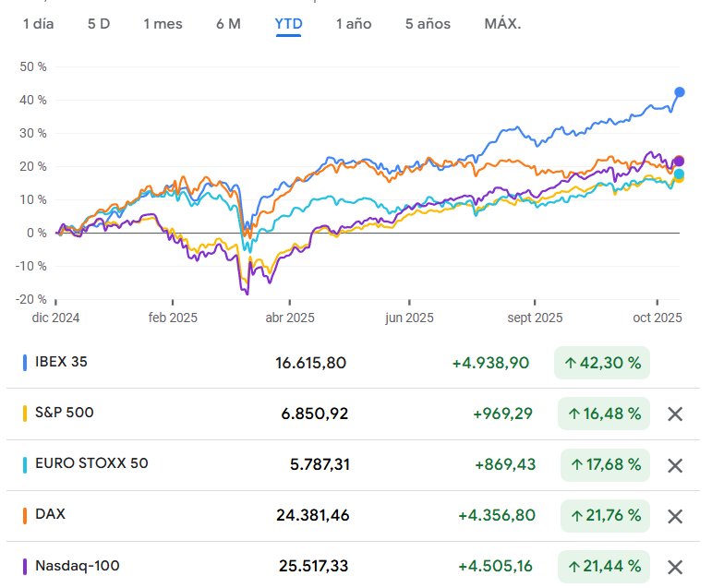Open the IBEX 35 index row

pos(61,362)
